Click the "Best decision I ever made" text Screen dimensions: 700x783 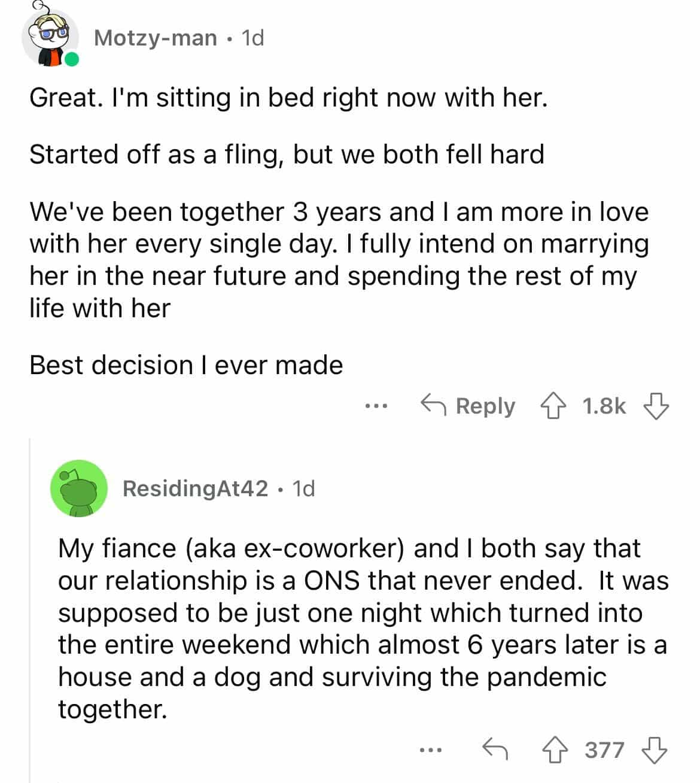186,365
